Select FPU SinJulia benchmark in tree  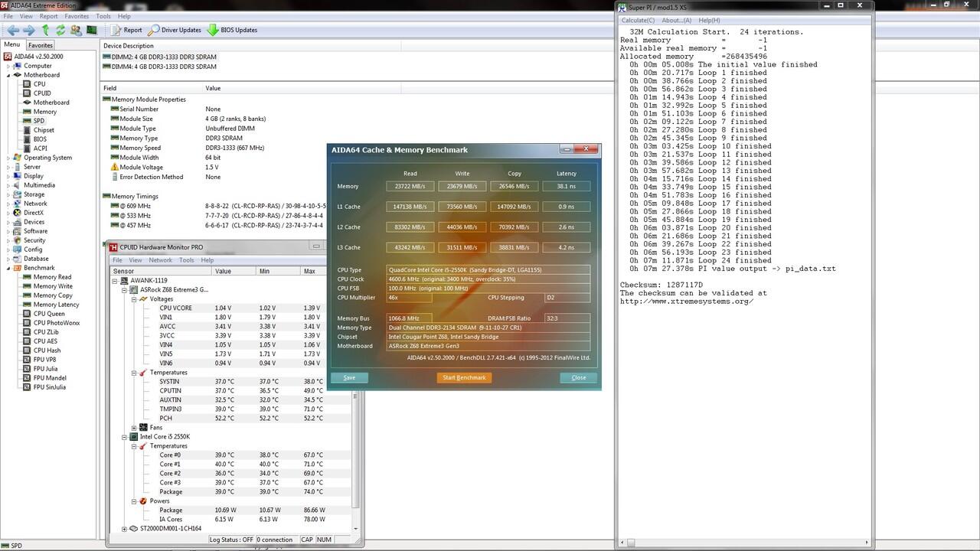(44, 387)
